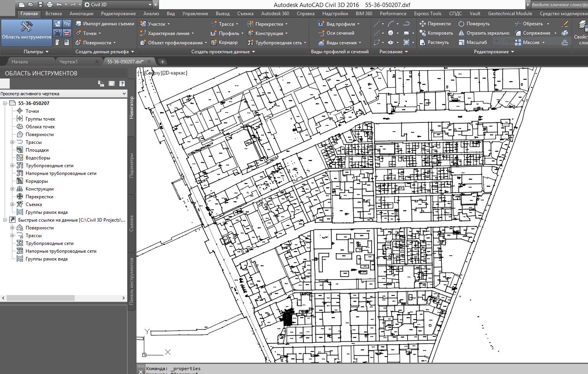Expand the Точки ribbon dropdown

click(100, 33)
